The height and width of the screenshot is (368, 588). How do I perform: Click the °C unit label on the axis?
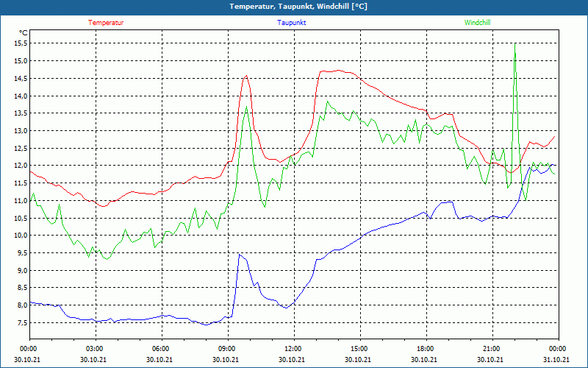click(x=24, y=33)
